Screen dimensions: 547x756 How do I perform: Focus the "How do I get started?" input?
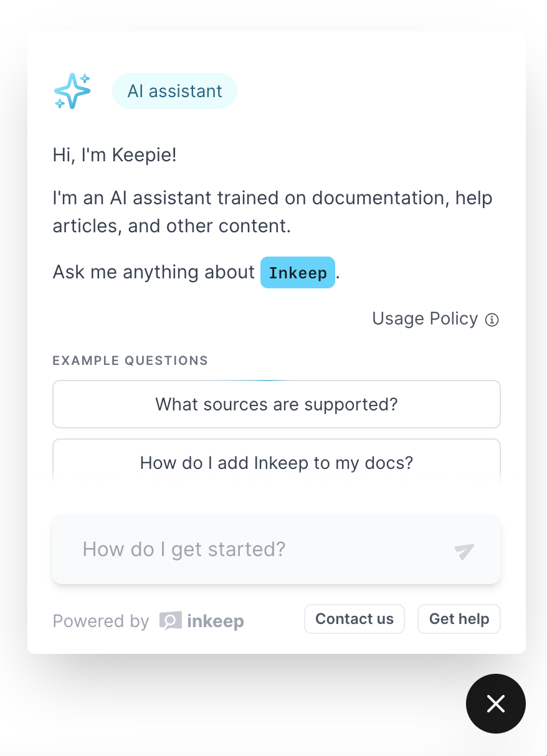pyautogui.click(x=262, y=549)
